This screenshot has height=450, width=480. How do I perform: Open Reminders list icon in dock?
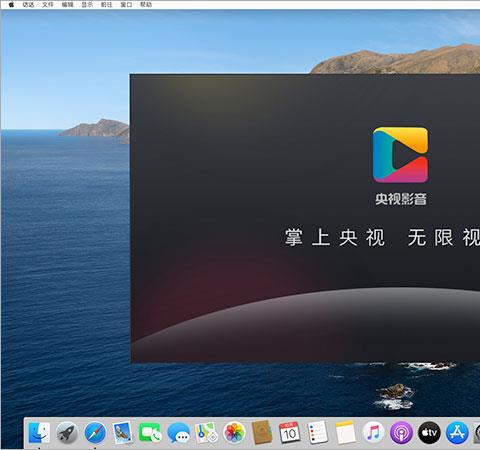pos(317,433)
